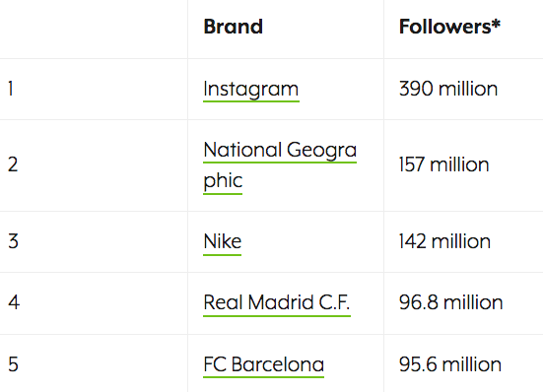Image resolution: width=543 pixels, height=392 pixels.
Task: Follow the Real Madrid C.F. link
Action: point(277,303)
